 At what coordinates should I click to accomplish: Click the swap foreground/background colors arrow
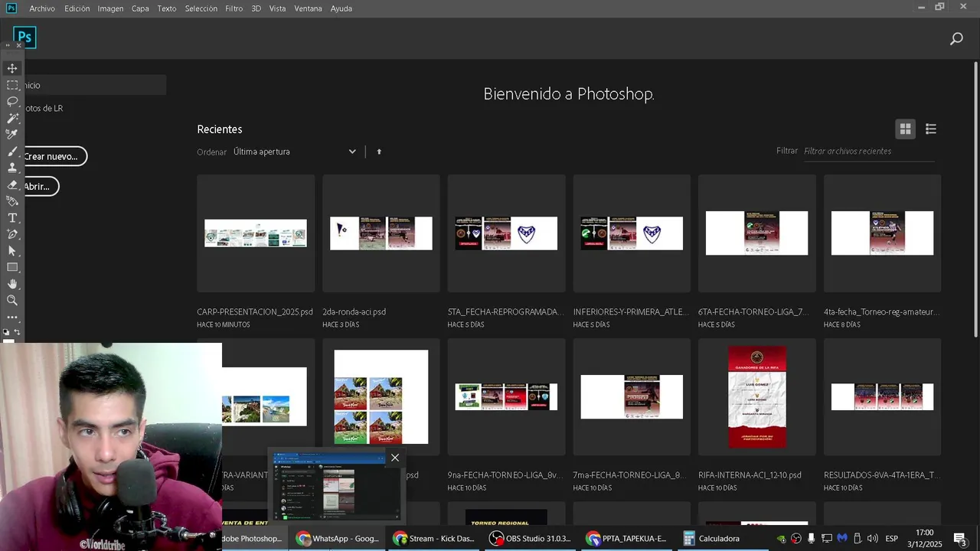[17, 332]
